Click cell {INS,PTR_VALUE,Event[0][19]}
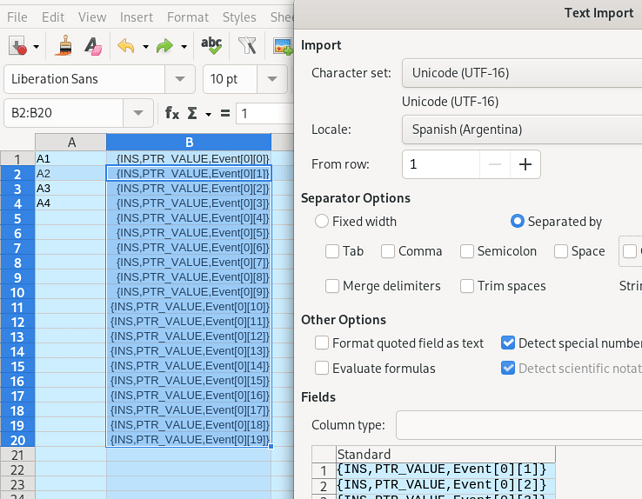The width and height of the screenshot is (642, 499). (189, 440)
